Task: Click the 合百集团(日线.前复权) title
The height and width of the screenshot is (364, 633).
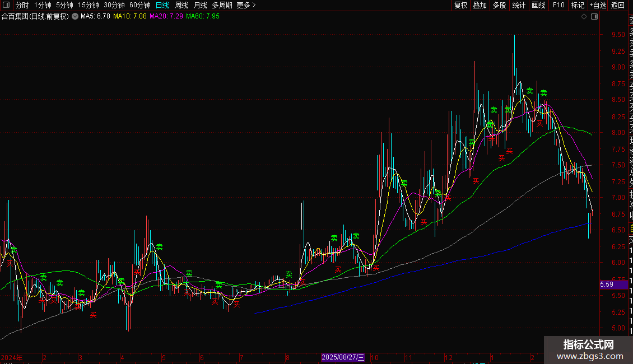Action: click(x=35, y=17)
